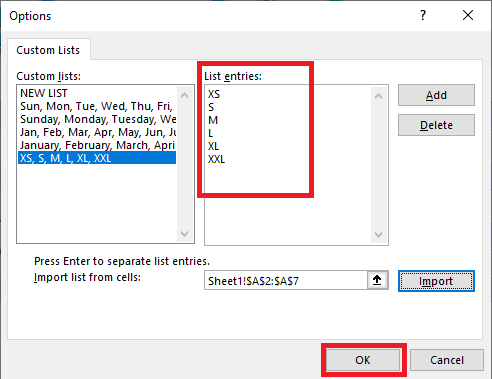The height and width of the screenshot is (379, 492).
Task: Select the Sunday, Monday, Tuesday full days list
Action: [97, 119]
